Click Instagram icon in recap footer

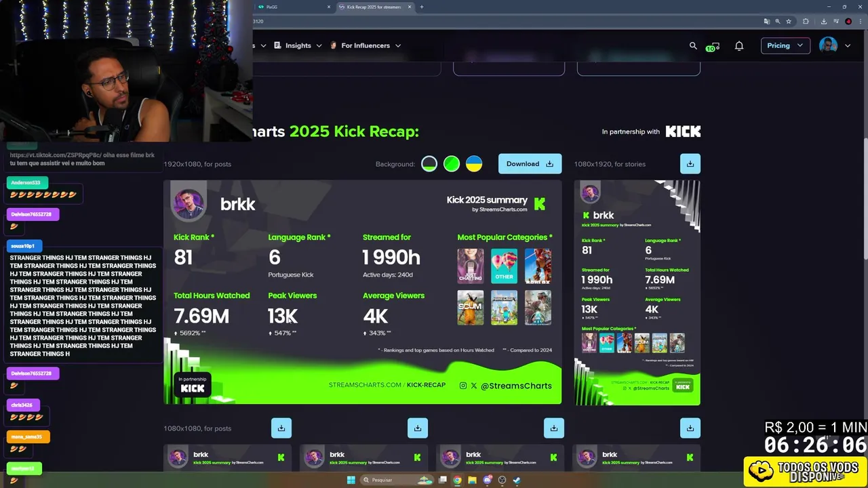(463, 386)
